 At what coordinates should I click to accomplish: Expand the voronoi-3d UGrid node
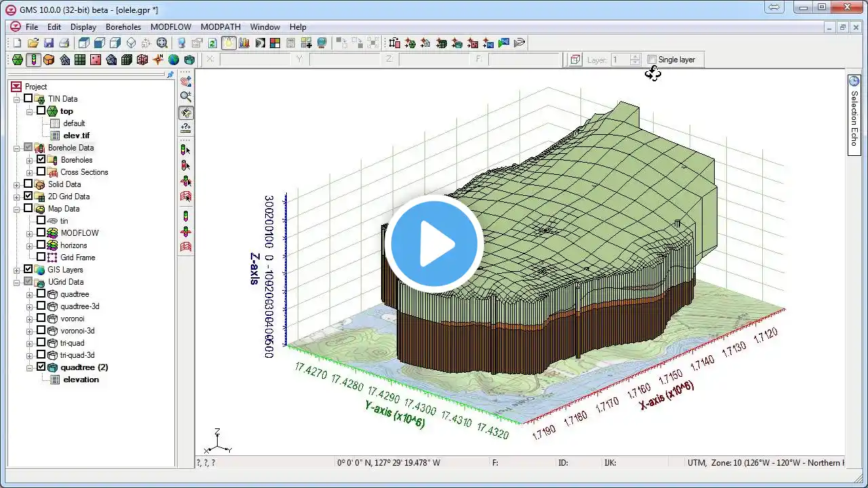(x=30, y=331)
